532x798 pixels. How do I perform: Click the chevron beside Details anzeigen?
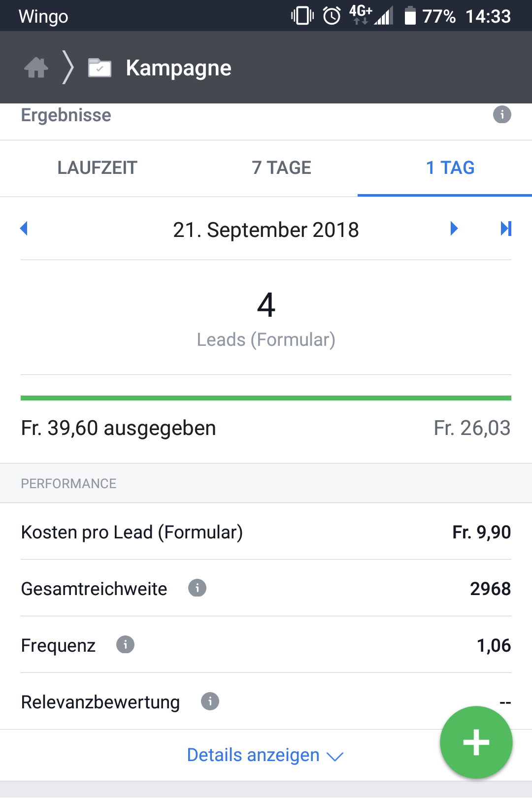coord(335,757)
